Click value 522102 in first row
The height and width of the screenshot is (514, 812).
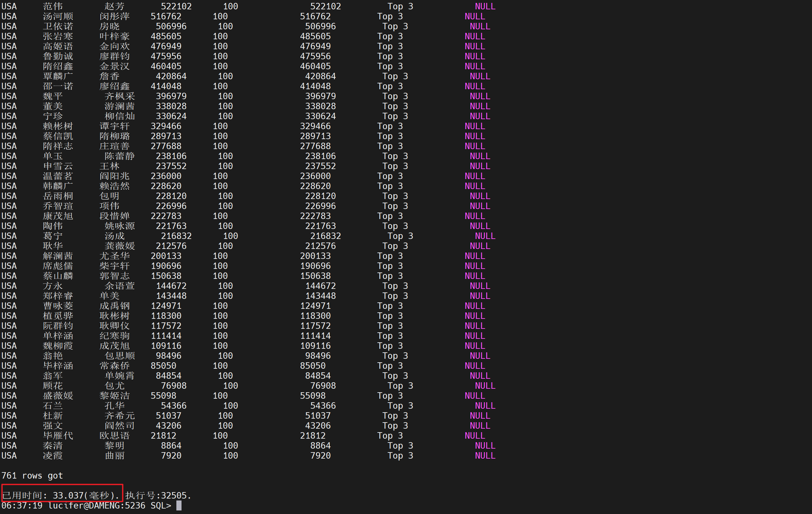[x=176, y=6]
